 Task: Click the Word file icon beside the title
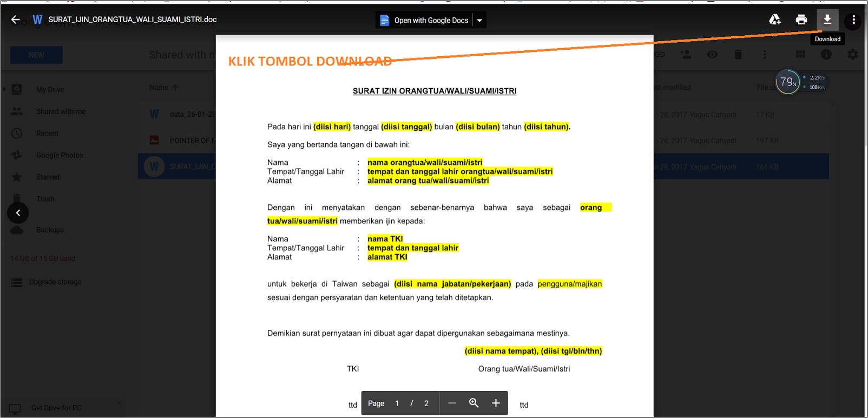[x=37, y=20]
